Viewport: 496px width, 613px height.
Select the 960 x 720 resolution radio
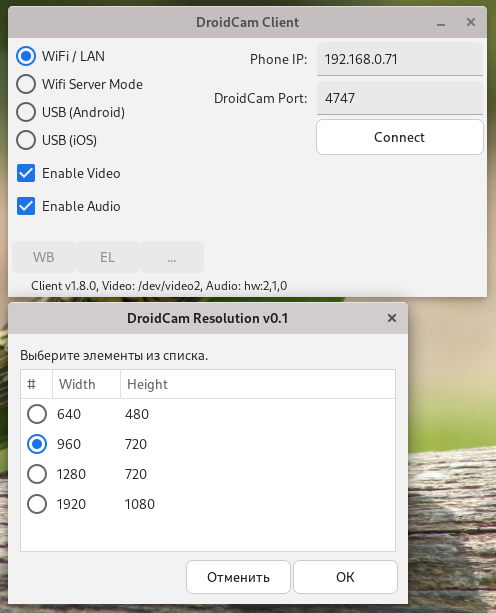(37, 444)
